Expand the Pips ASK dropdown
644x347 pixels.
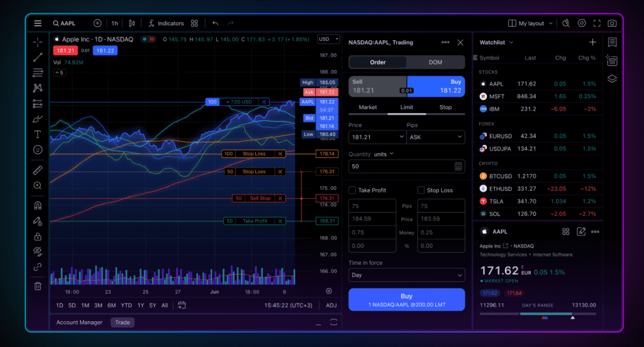point(435,136)
